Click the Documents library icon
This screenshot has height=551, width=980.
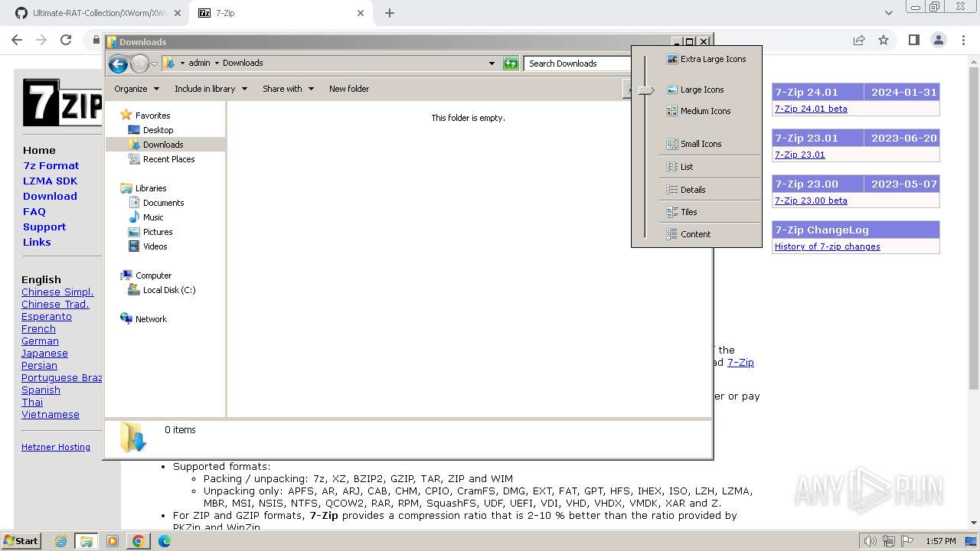[x=134, y=203]
